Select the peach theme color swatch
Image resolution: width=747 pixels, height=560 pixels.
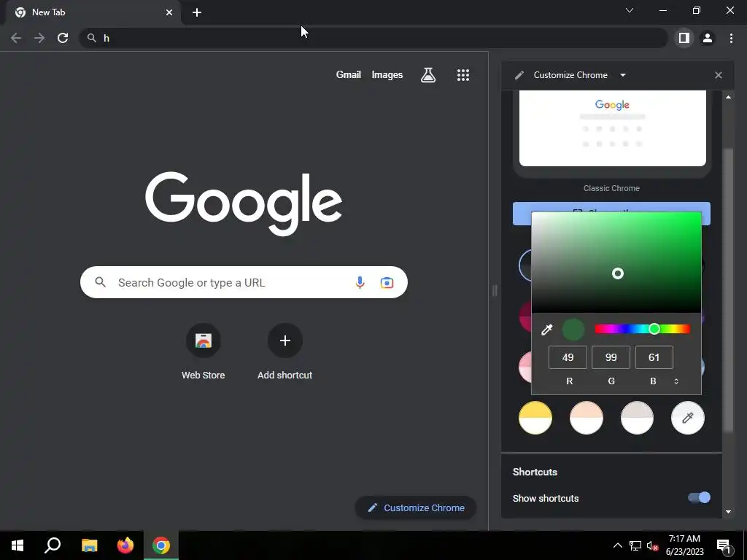587,418
